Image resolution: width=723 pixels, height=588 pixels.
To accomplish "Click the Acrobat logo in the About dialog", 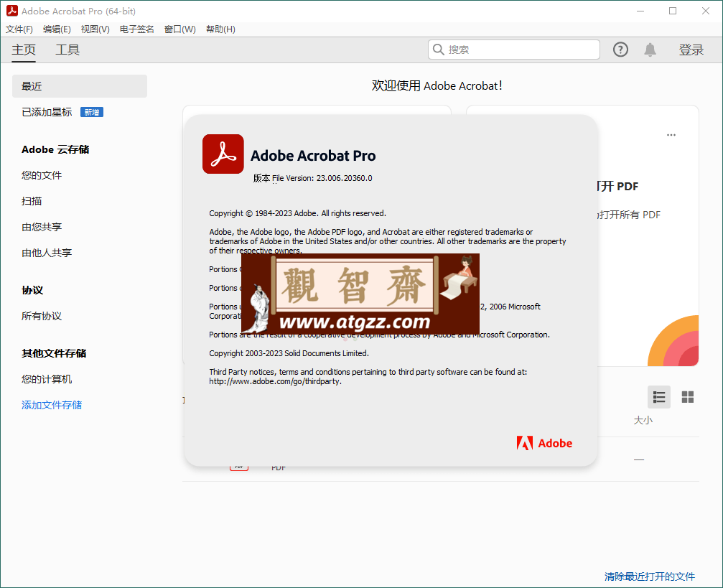I will (223, 154).
